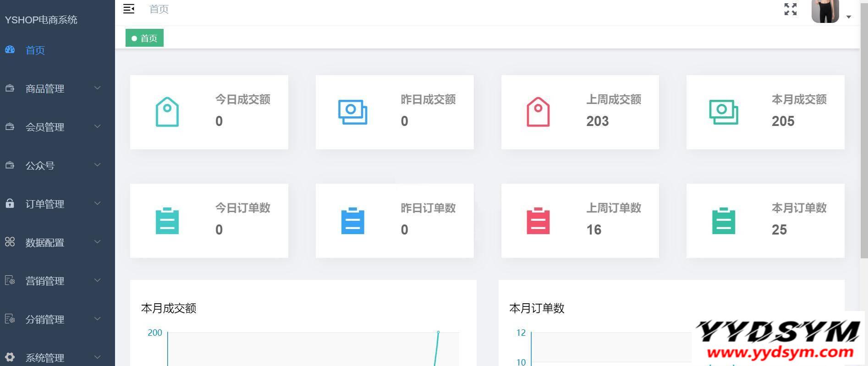868x366 pixels.
Task: Click the 本月订单数 card showing 25
Action: coord(765,221)
